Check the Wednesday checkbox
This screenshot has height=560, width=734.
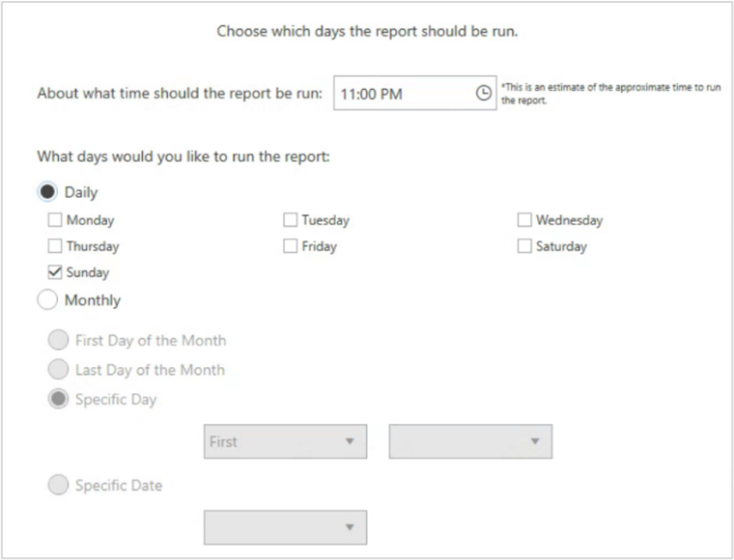click(524, 220)
